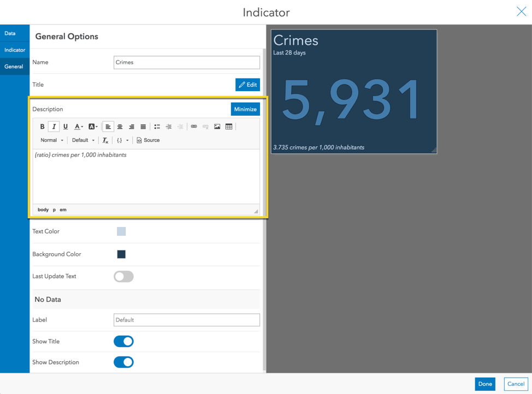Insert a hyperlink
The width and height of the screenshot is (532, 394).
click(194, 127)
